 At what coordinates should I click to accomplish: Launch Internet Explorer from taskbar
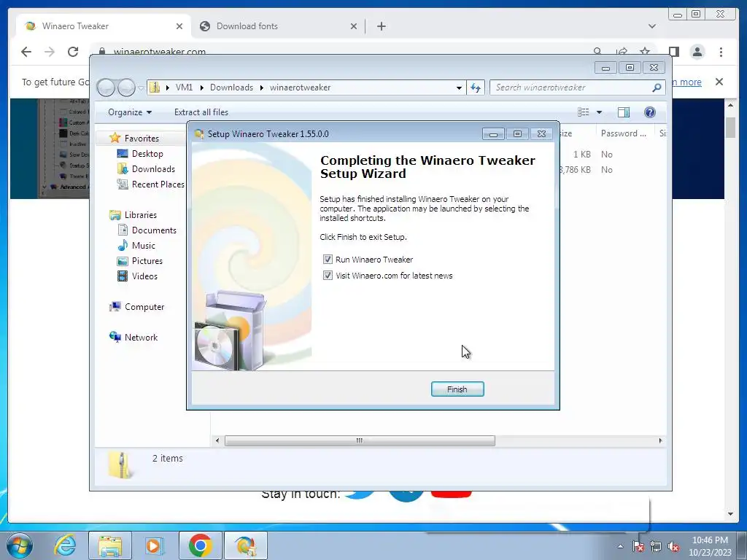(x=65, y=545)
